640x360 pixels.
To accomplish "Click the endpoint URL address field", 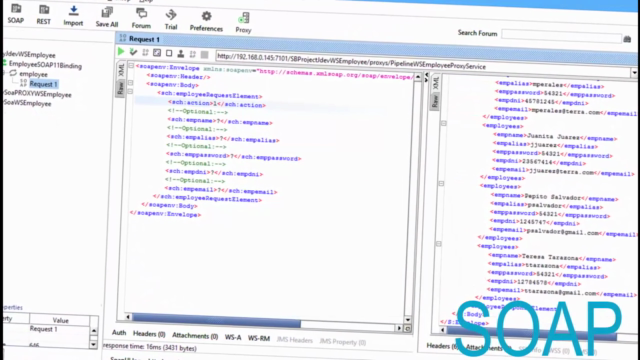I will 422,62.
